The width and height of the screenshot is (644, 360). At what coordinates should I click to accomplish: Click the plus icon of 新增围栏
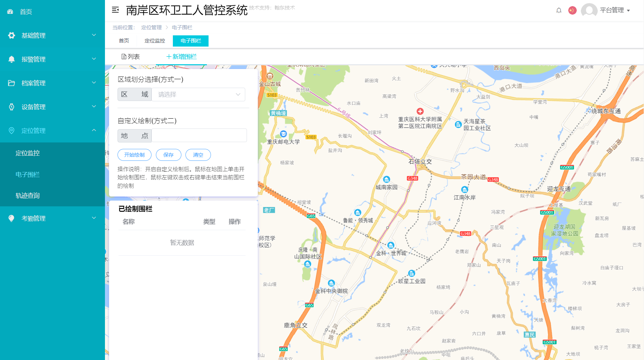(168, 57)
